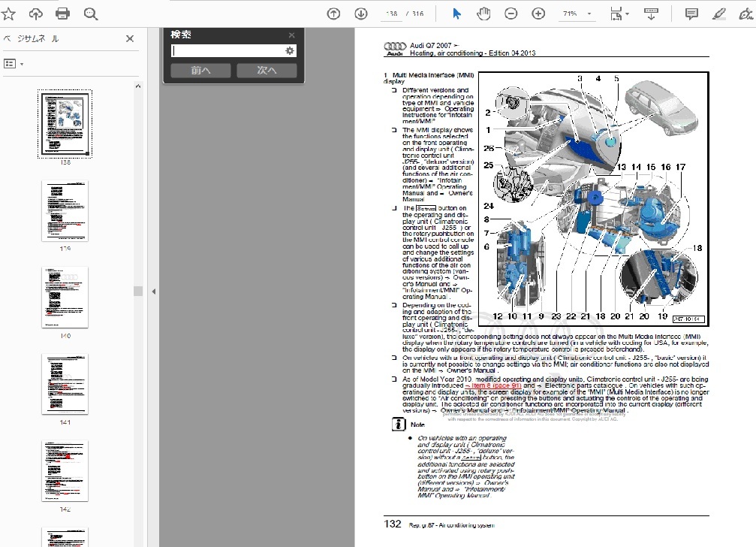Click the 前へ (previous) search button
The width and height of the screenshot is (756, 547).
(x=200, y=71)
